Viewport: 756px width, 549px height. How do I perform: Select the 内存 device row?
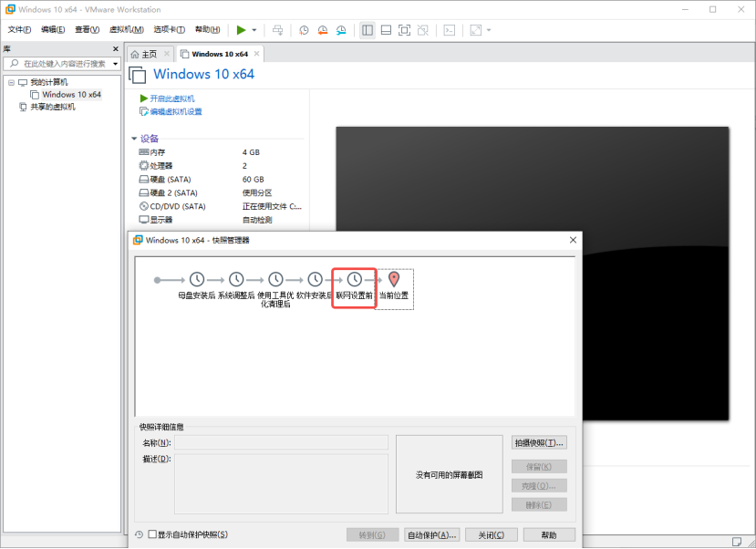point(221,152)
